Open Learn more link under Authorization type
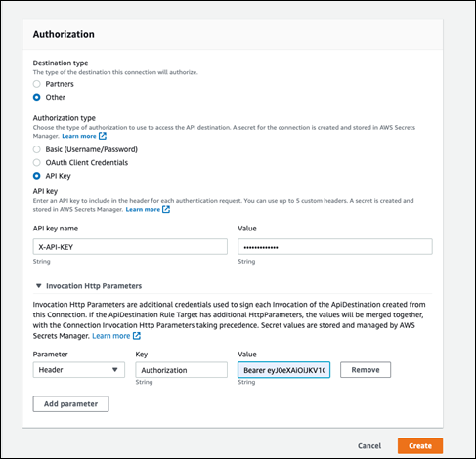The width and height of the screenshot is (476, 459). (x=79, y=136)
